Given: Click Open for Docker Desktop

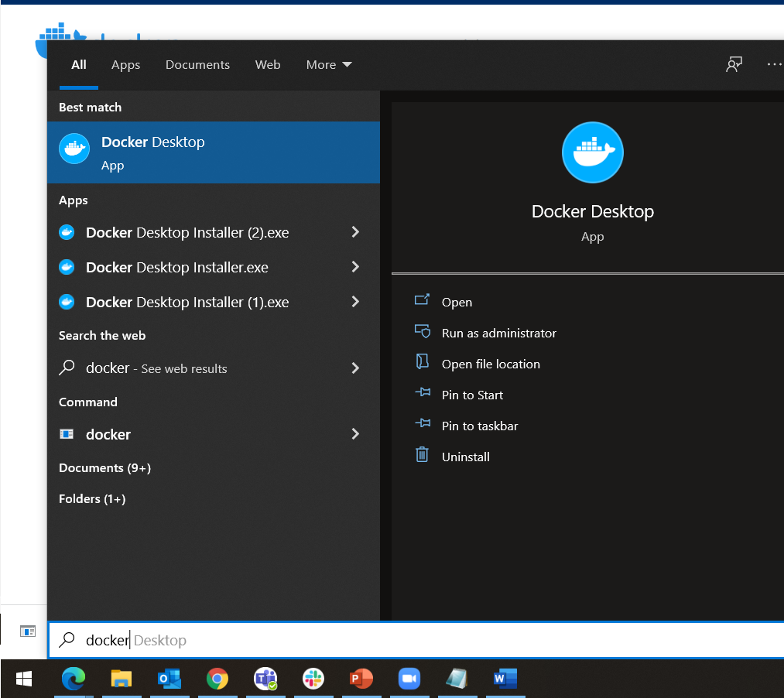Looking at the screenshot, I should click(457, 302).
